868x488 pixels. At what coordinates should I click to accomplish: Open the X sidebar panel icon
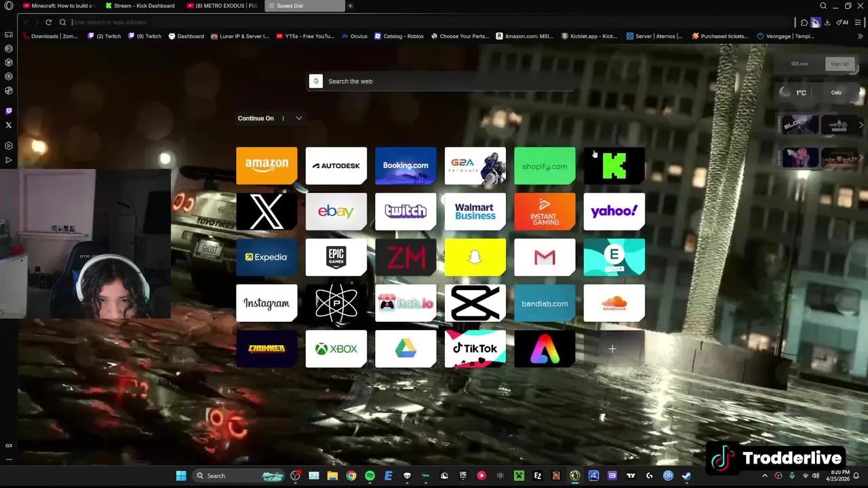[x=9, y=125]
